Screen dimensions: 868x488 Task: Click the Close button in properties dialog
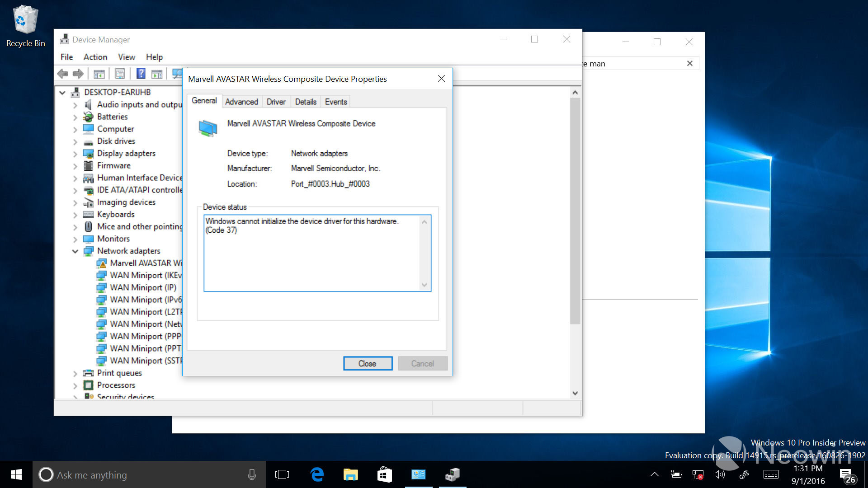tap(368, 363)
